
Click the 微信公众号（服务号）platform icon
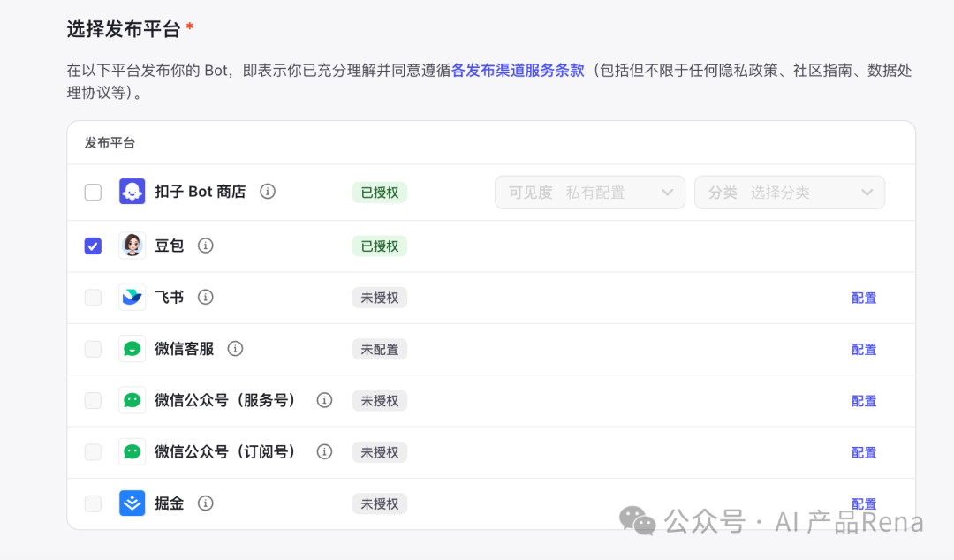[132, 400]
